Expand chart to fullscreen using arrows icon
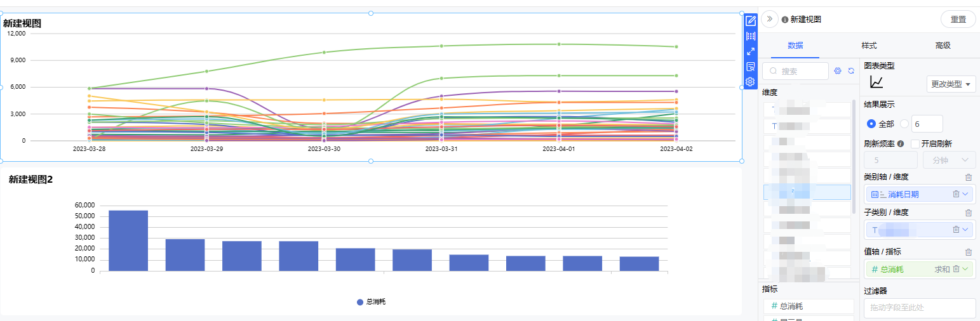 coord(751,51)
